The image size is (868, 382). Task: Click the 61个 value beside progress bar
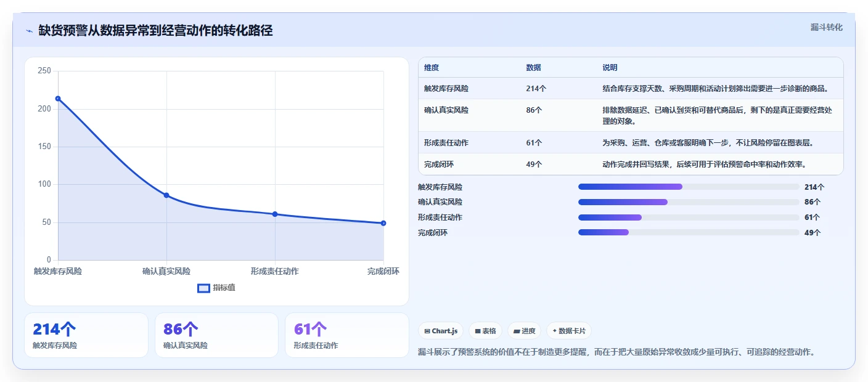[x=813, y=217]
